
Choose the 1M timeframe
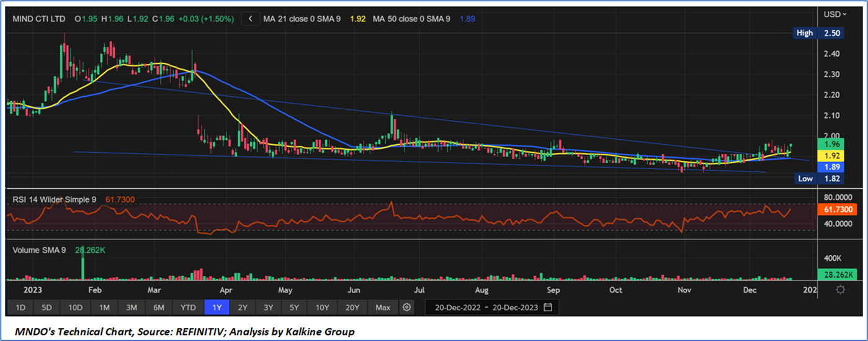click(x=104, y=307)
